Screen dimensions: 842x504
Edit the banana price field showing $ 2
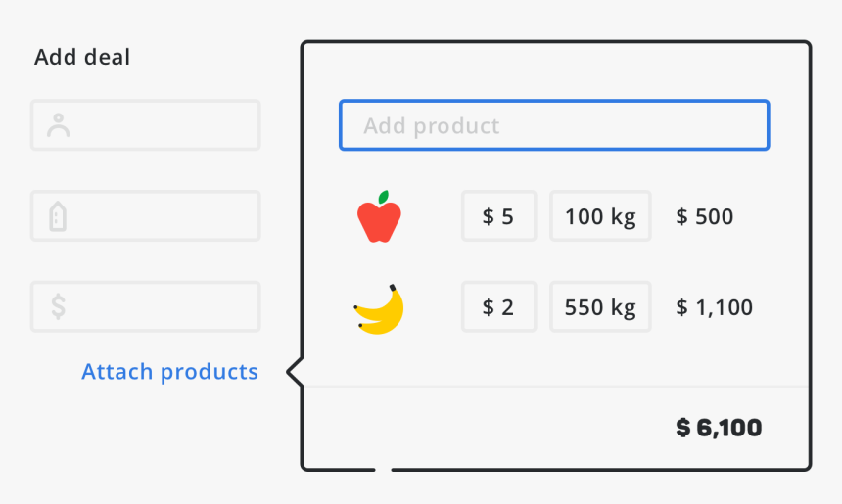[499, 307]
